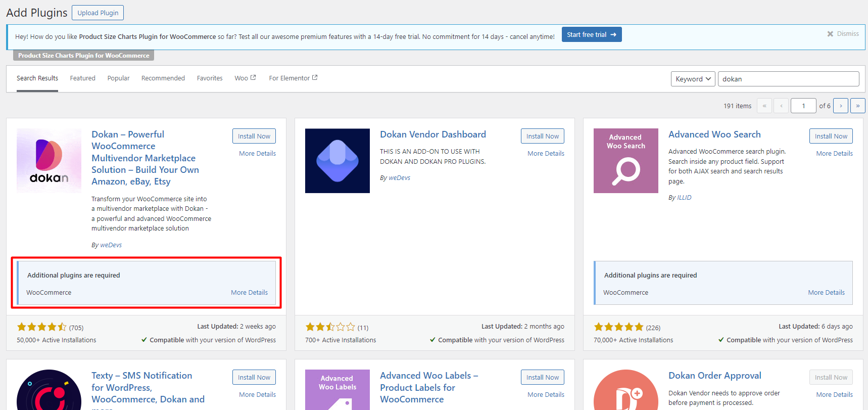Switch to the Search Results tab
The height and width of the screenshot is (410, 868).
pos(37,78)
